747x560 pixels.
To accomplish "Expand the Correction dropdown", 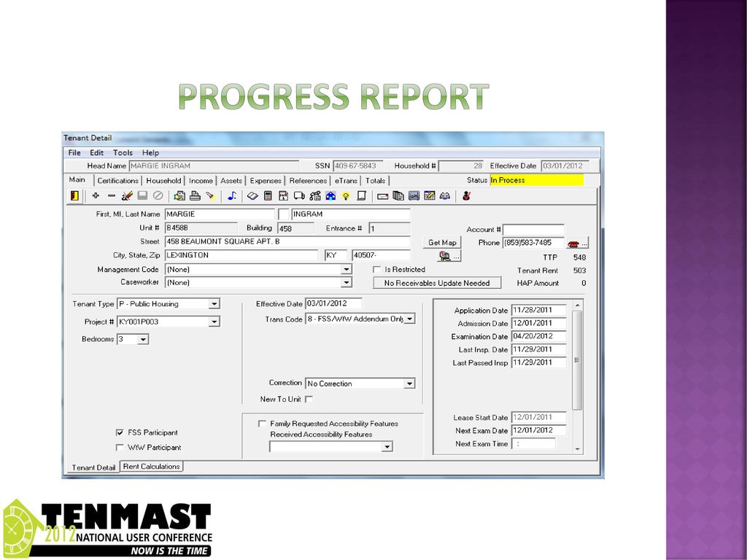I will coord(409,384).
